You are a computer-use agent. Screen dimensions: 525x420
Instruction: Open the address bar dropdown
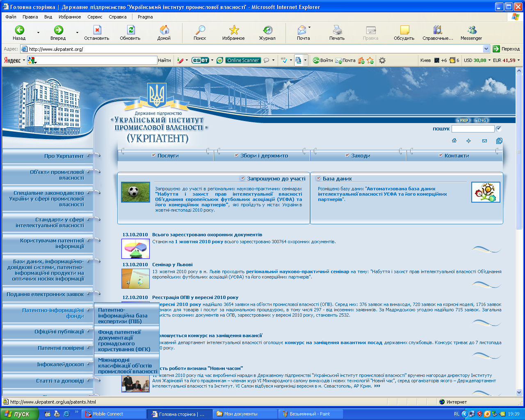[x=486, y=49]
